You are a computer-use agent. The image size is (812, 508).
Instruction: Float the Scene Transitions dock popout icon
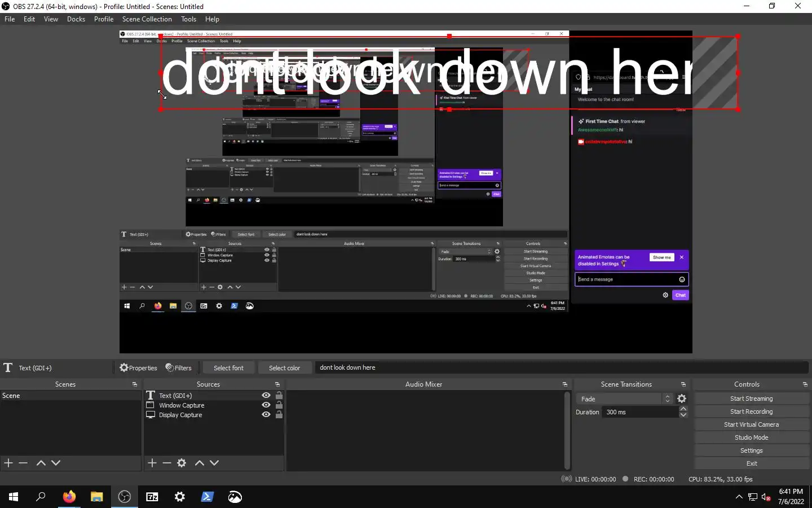(x=683, y=384)
